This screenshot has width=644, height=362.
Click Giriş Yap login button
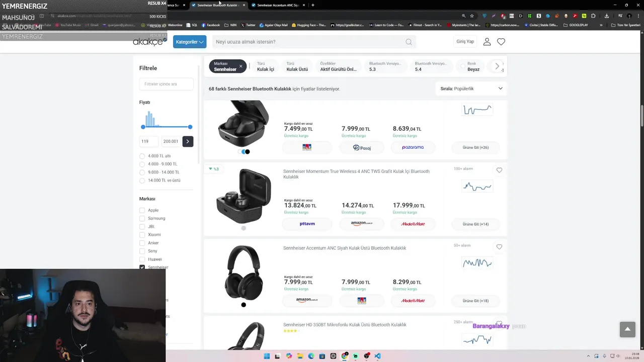point(465,42)
